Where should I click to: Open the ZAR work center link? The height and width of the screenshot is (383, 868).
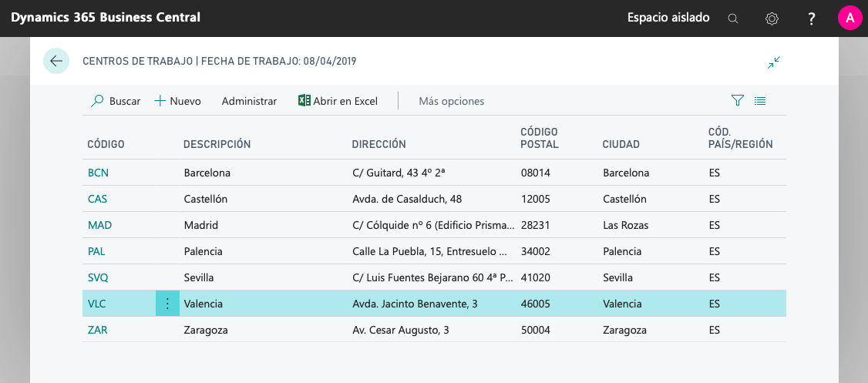point(98,330)
